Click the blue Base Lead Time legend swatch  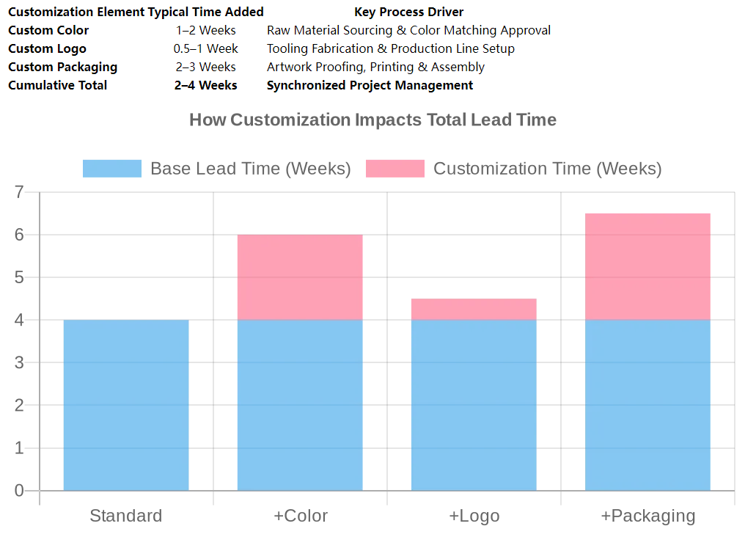111,169
